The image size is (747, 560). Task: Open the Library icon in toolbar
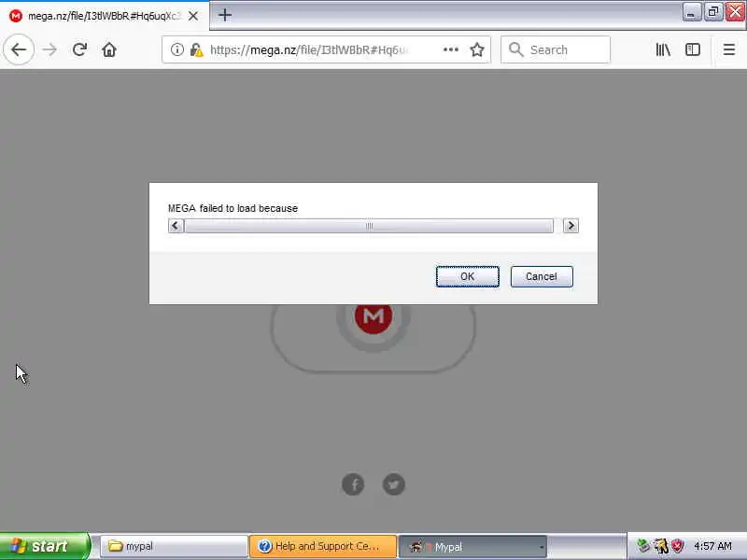pyautogui.click(x=663, y=49)
